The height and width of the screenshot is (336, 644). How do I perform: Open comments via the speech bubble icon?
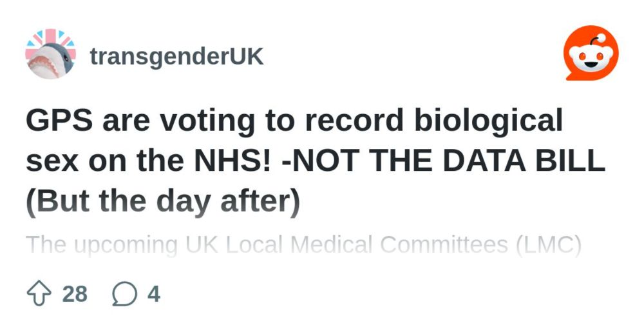coord(124,293)
